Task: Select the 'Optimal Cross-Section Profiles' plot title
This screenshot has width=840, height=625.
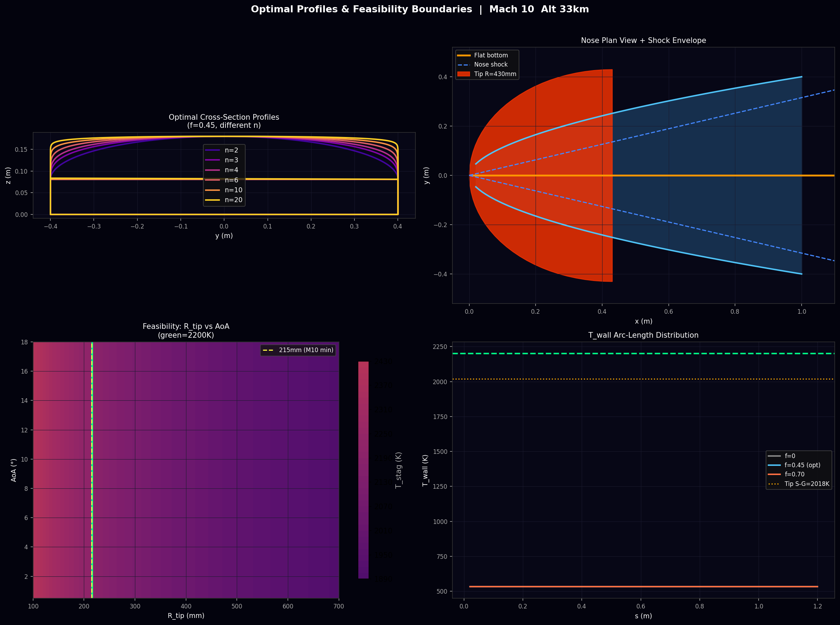Action: [224, 117]
